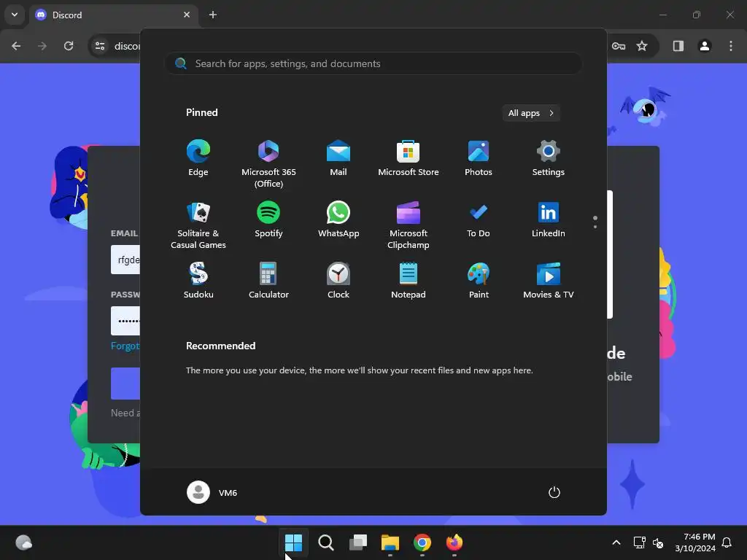Click the Forgot password link in Discord
Viewport: 747px width, 560px height.
coord(125,346)
